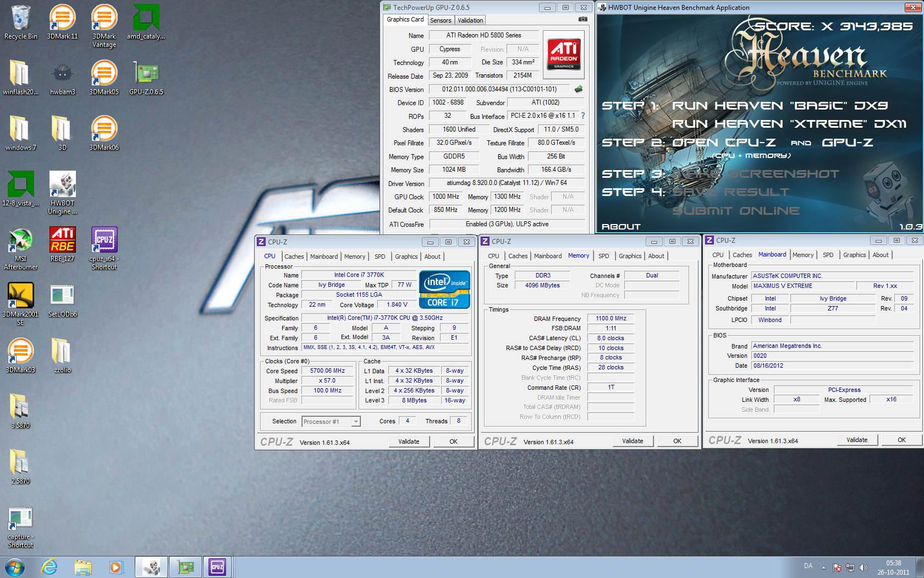Open Mainboard tab in first CPU-Z window
The height and width of the screenshot is (578, 924).
coord(324,257)
